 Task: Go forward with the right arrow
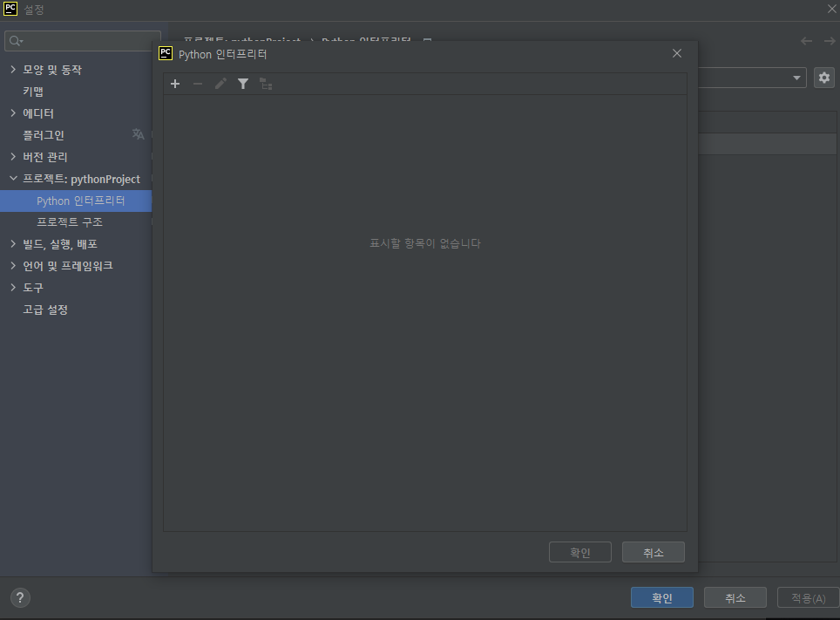830,41
